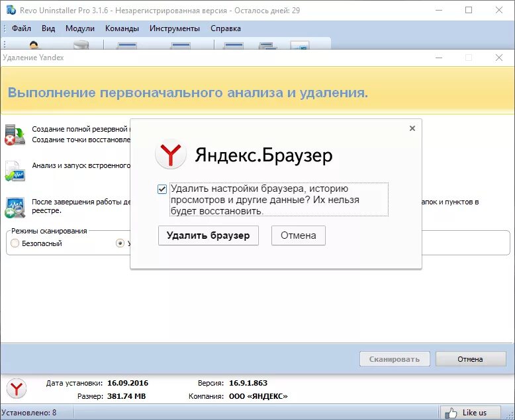Click the leftover scan magnifier icon
The image size is (515, 420).
pyautogui.click(x=15, y=208)
